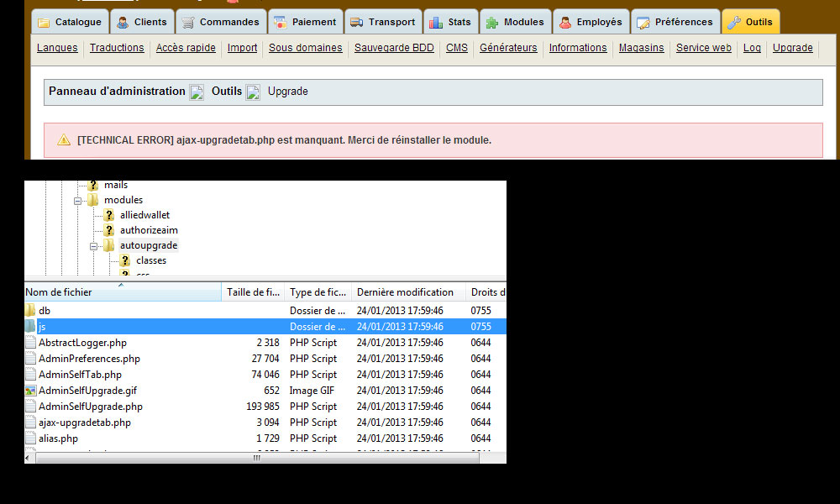Open the Upgrade submenu link

793,48
